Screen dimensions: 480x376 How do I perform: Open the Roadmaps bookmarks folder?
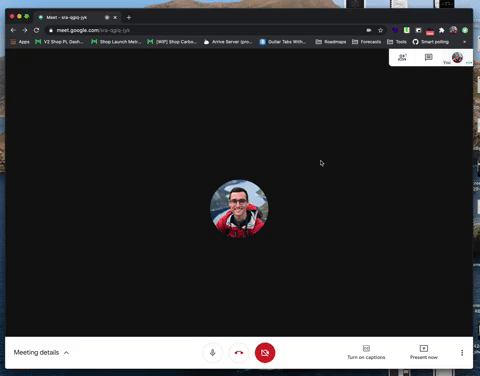click(x=331, y=42)
